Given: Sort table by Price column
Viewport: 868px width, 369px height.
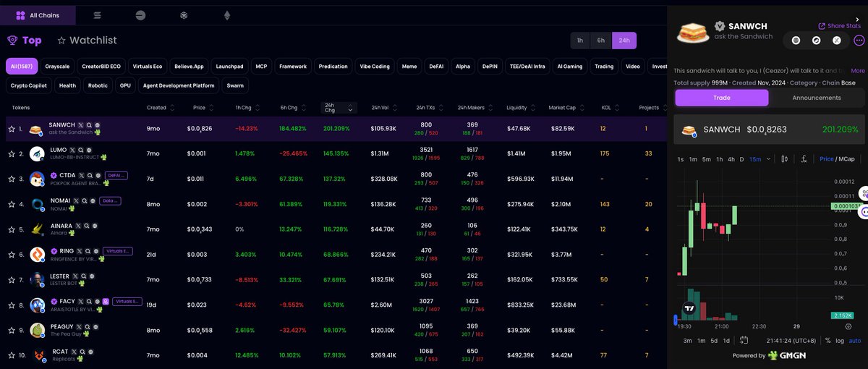Looking at the screenshot, I should (203, 108).
